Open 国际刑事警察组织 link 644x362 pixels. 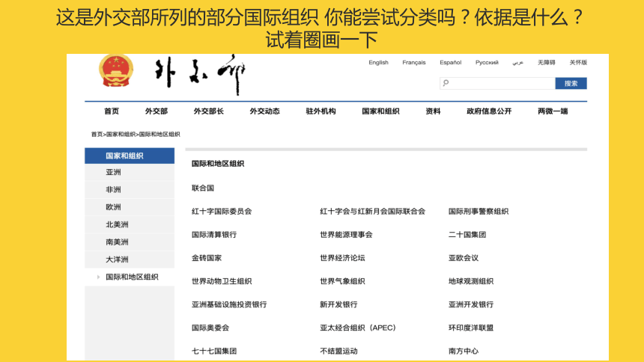(479, 212)
